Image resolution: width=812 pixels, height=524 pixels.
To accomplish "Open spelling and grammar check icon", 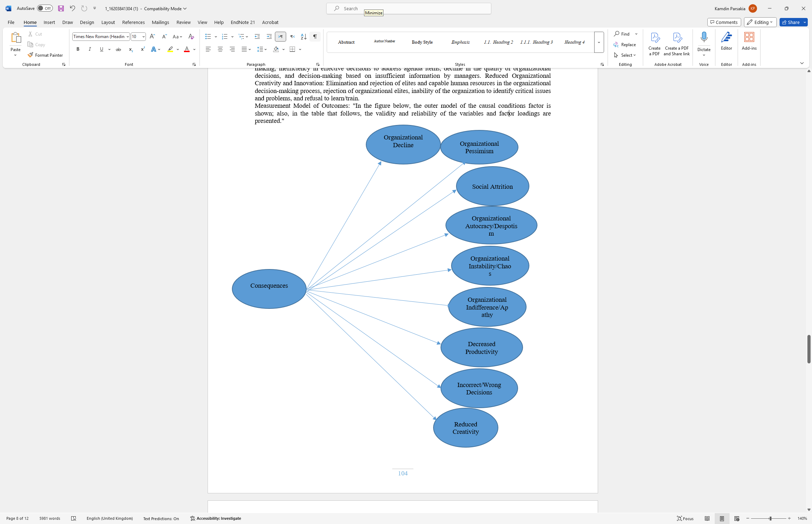I will coord(74,518).
